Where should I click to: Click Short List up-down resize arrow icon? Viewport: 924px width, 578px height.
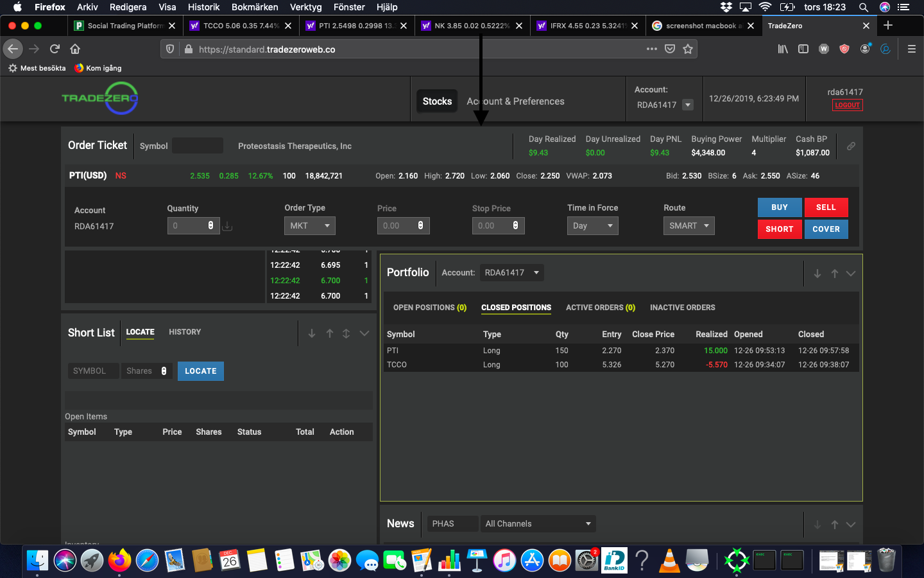[346, 333]
